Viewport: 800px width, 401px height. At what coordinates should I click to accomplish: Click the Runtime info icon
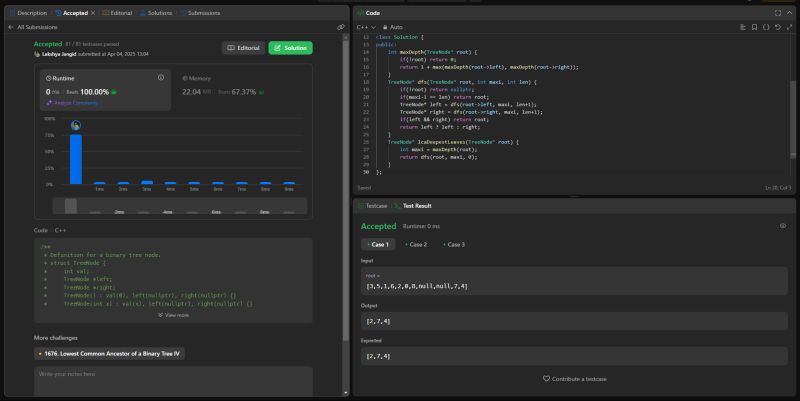point(160,77)
